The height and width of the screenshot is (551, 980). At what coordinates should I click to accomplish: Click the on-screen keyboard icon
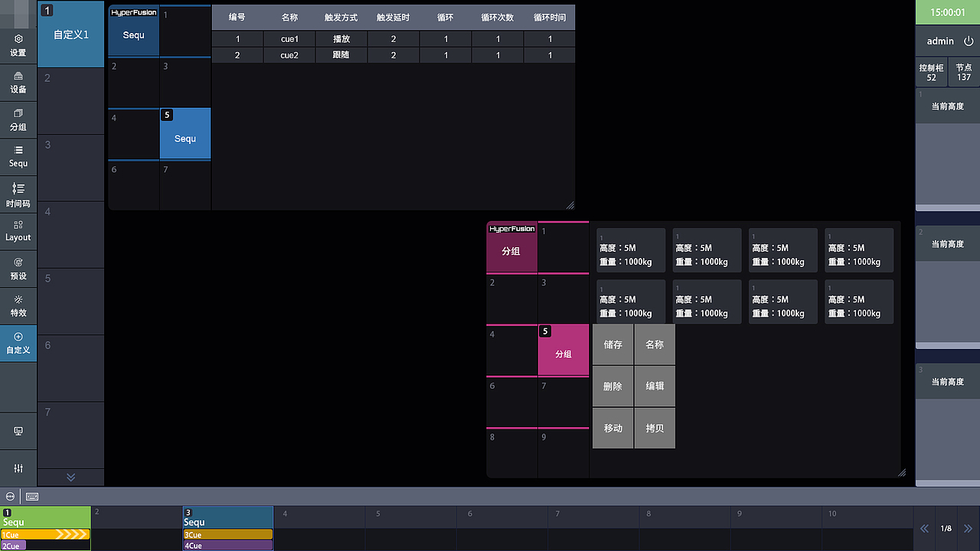tap(32, 496)
